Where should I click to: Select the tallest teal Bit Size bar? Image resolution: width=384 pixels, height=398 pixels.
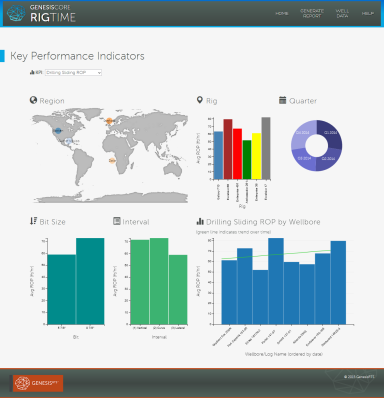90,281
